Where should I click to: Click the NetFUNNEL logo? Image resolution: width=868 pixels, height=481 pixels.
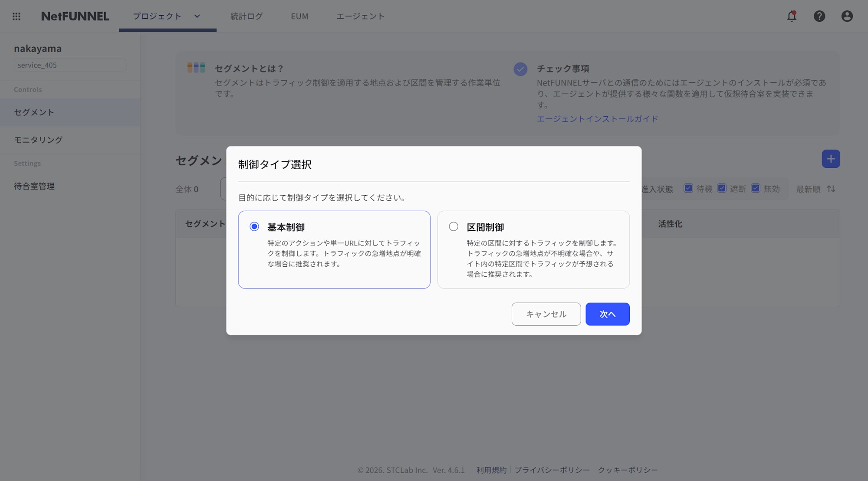coord(75,16)
